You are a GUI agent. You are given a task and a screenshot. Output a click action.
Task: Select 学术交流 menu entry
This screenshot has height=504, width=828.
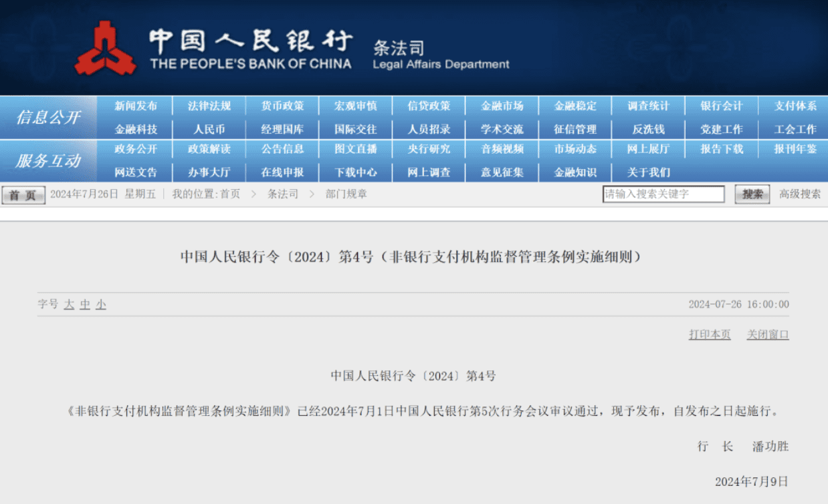click(502, 130)
